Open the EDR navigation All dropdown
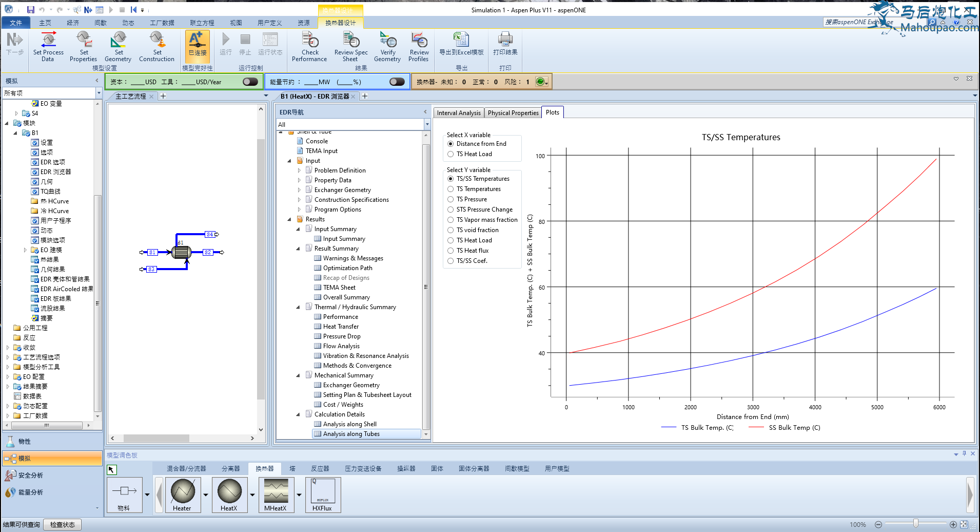This screenshot has height=532, width=980. tap(426, 125)
